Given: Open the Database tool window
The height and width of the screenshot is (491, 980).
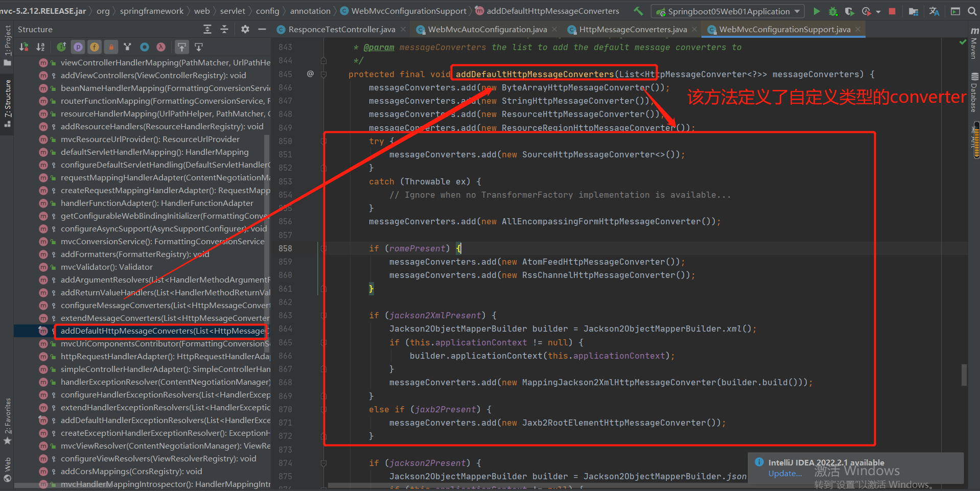Looking at the screenshot, I should click(x=974, y=92).
